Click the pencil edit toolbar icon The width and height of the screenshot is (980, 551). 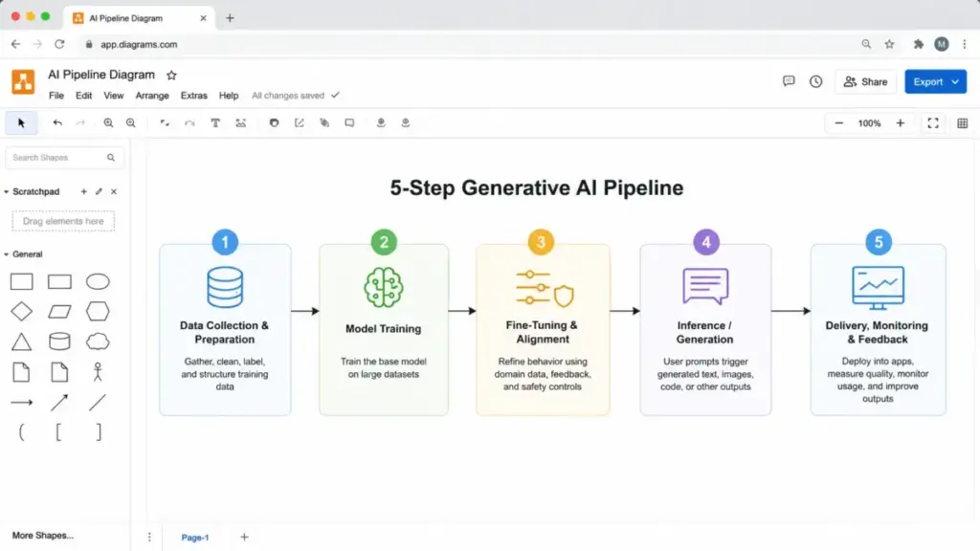click(x=300, y=123)
